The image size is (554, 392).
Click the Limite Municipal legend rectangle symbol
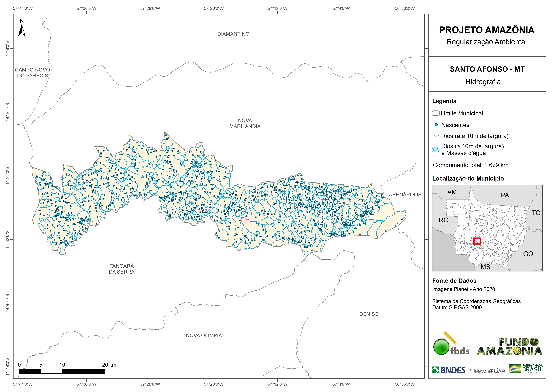click(436, 113)
